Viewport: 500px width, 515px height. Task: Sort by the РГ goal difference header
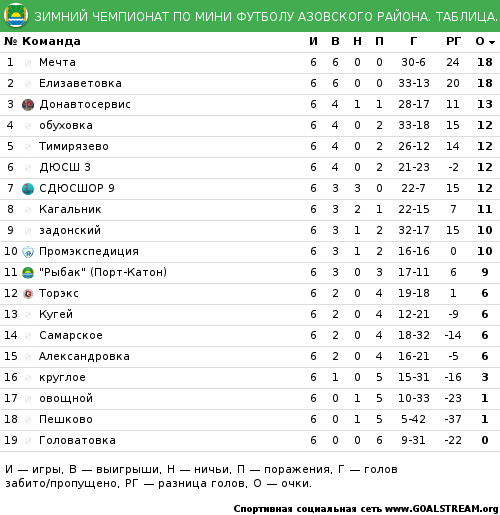coord(453,41)
